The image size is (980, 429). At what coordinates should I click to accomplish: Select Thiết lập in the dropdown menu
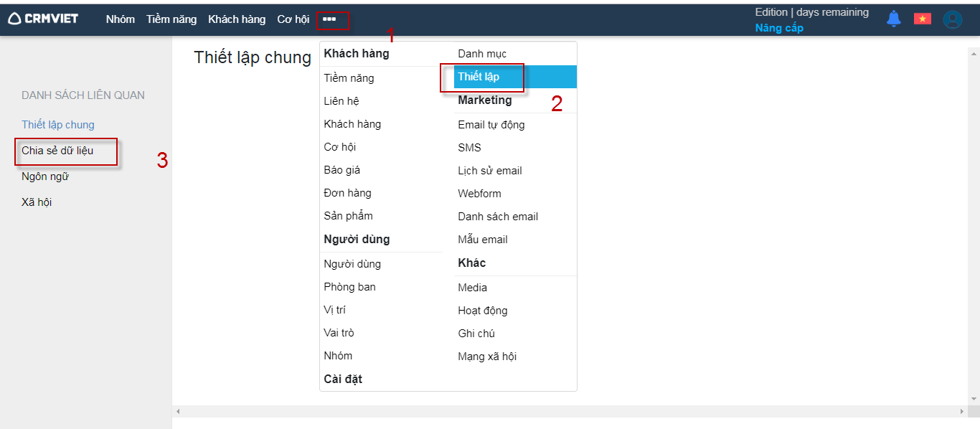click(x=479, y=77)
